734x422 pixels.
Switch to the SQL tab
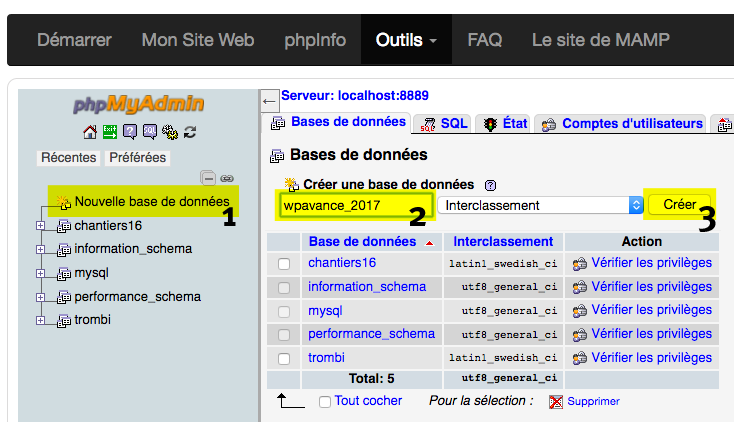pos(444,124)
